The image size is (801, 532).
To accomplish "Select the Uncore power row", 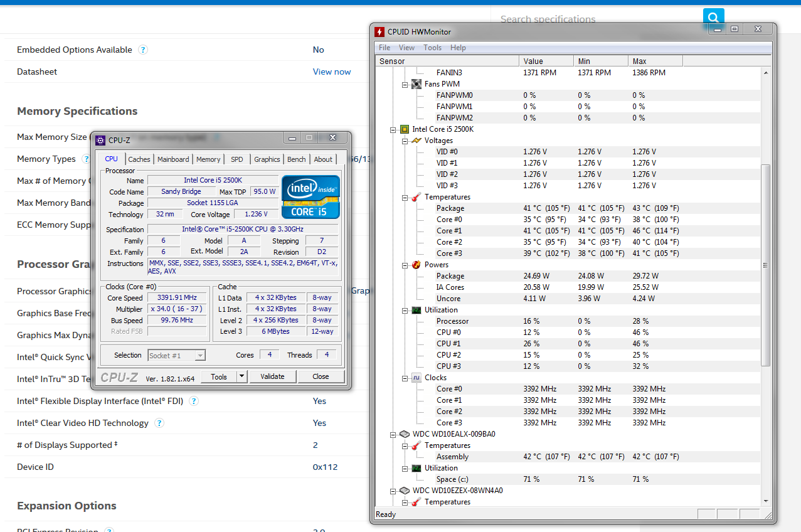I will [x=568, y=299].
